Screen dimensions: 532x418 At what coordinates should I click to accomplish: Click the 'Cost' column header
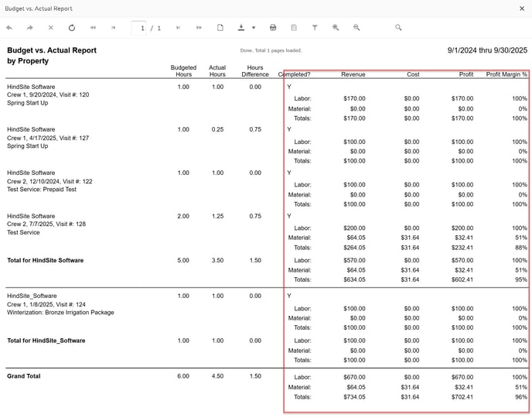(413, 74)
